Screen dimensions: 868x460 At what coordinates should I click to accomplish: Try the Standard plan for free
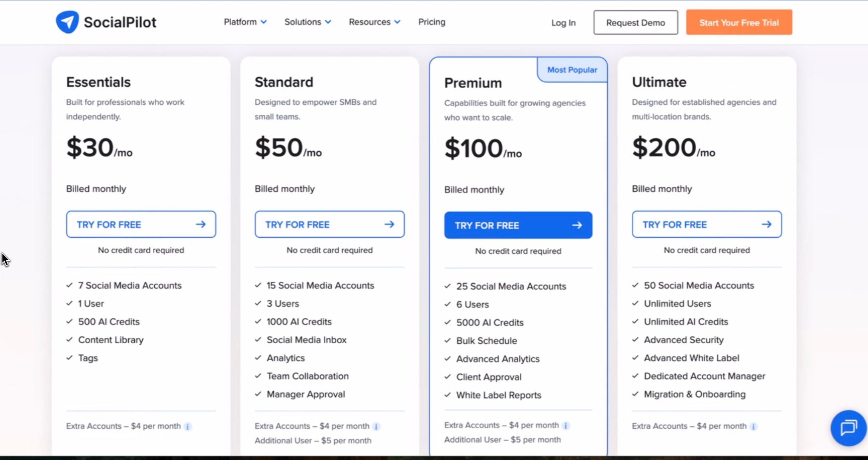329,224
